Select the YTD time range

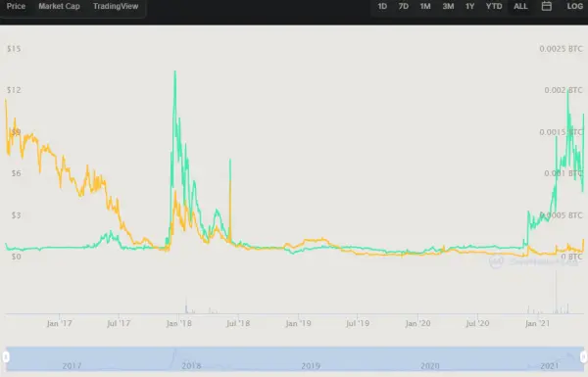tap(494, 7)
